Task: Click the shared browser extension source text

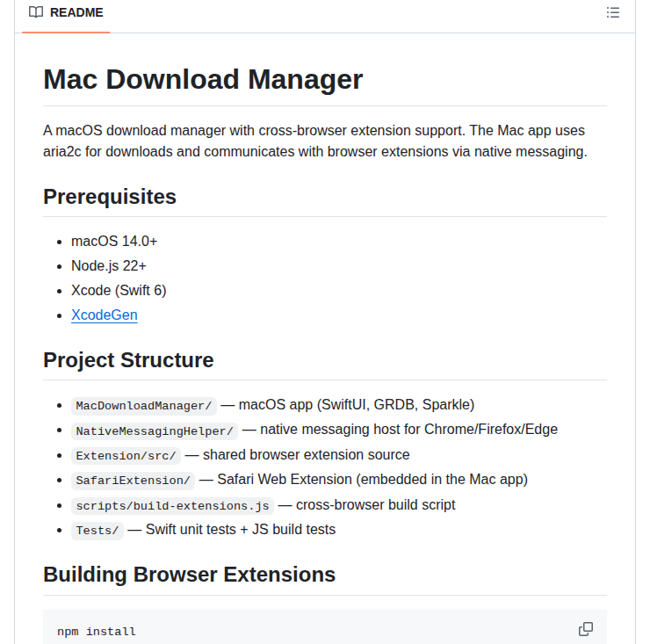Action: (307, 454)
